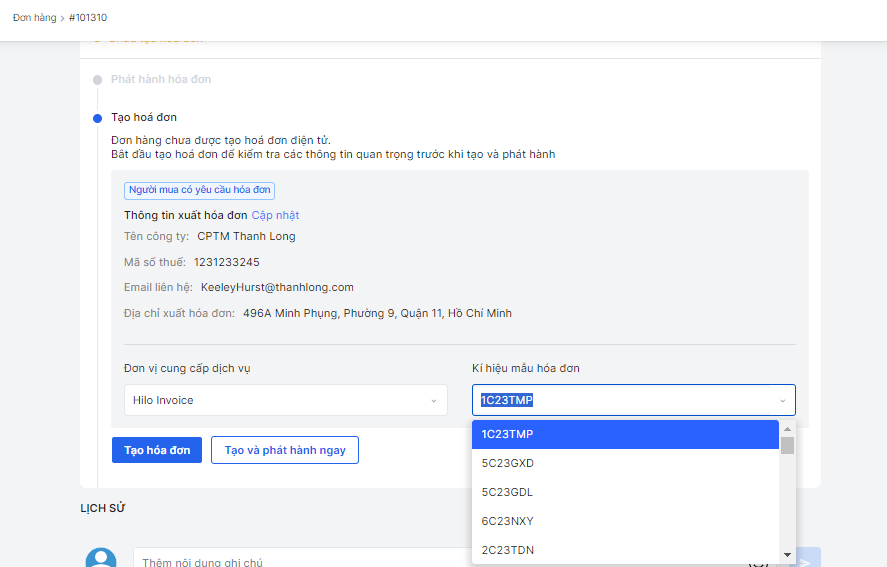Open the Hilo Invoice provider dropdown
The height and width of the screenshot is (567, 887).
tap(285, 400)
